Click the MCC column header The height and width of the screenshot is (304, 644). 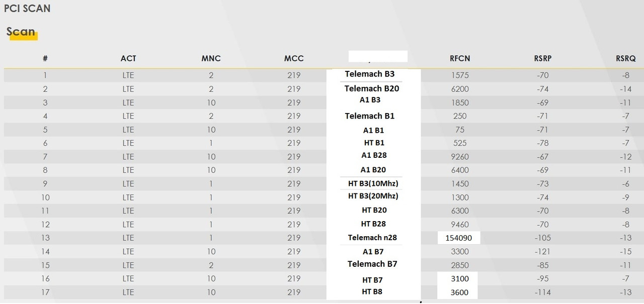(x=294, y=58)
